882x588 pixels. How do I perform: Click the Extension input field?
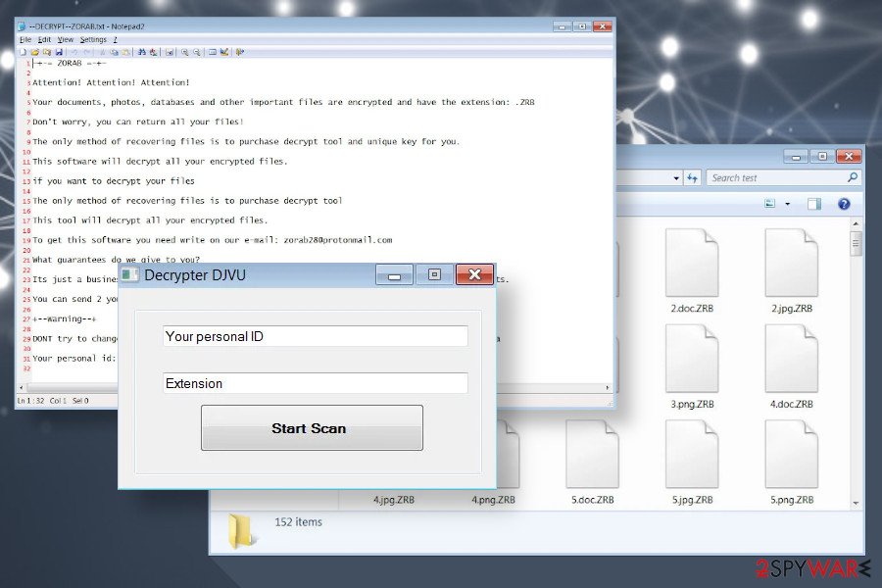pos(315,383)
